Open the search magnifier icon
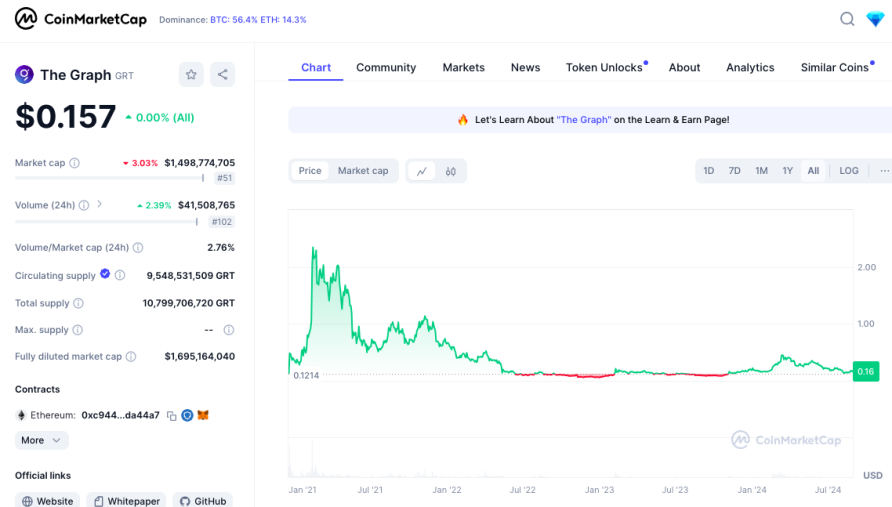Screen dimensions: 892x507 point(847,19)
